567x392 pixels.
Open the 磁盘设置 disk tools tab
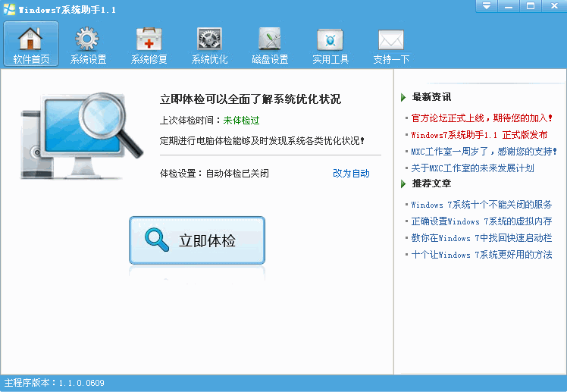pyautogui.click(x=270, y=45)
